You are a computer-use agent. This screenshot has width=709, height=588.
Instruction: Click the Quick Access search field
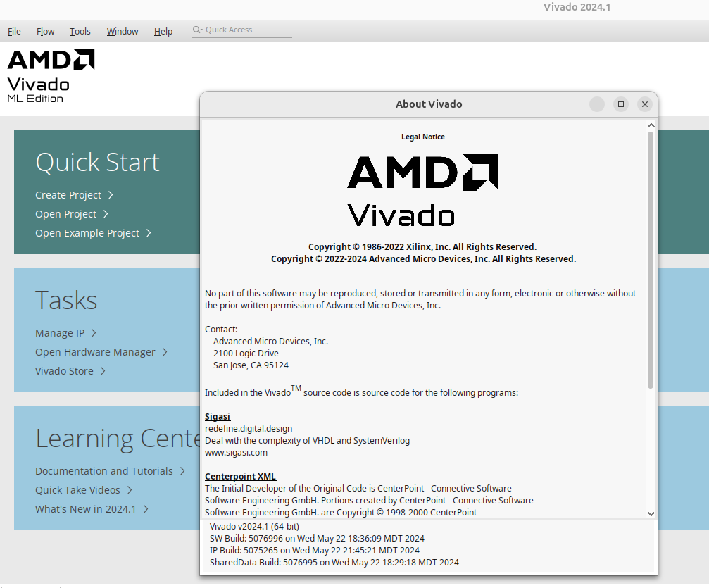242,30
